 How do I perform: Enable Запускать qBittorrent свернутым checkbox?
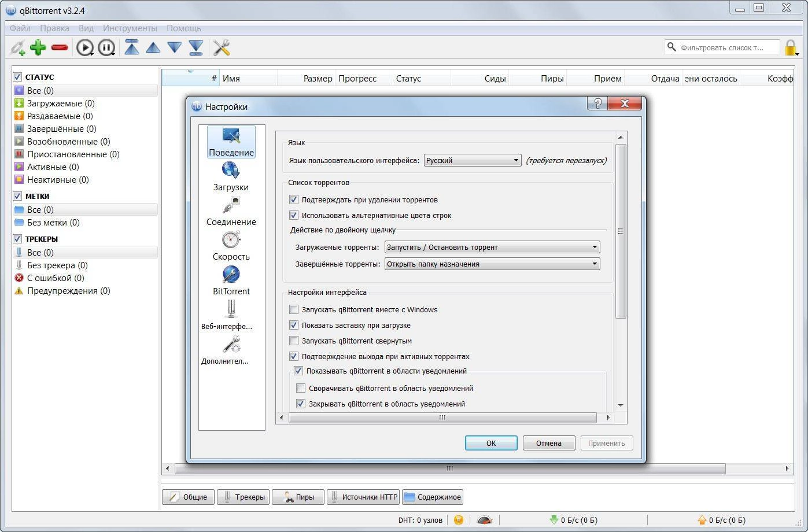click(294, 341)
